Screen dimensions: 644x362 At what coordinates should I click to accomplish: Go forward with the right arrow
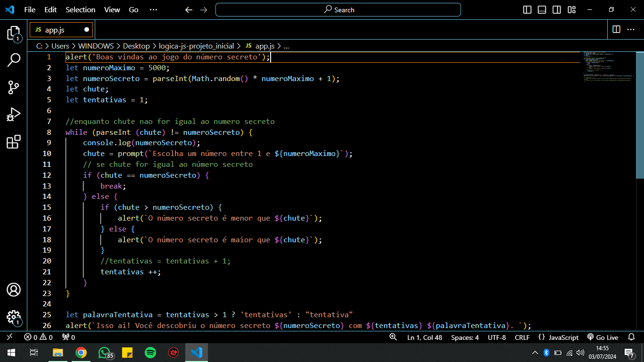point(204,10)
